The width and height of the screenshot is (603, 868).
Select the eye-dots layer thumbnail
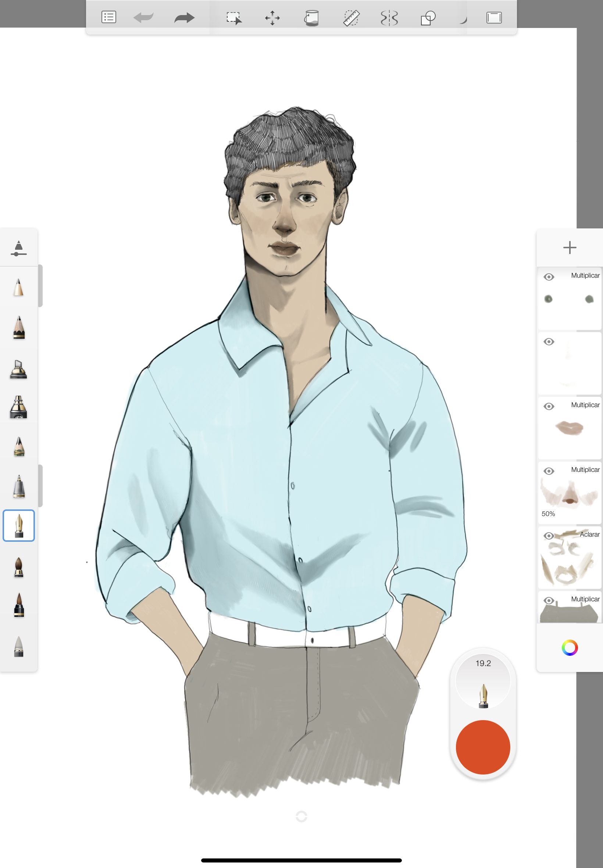570,299
